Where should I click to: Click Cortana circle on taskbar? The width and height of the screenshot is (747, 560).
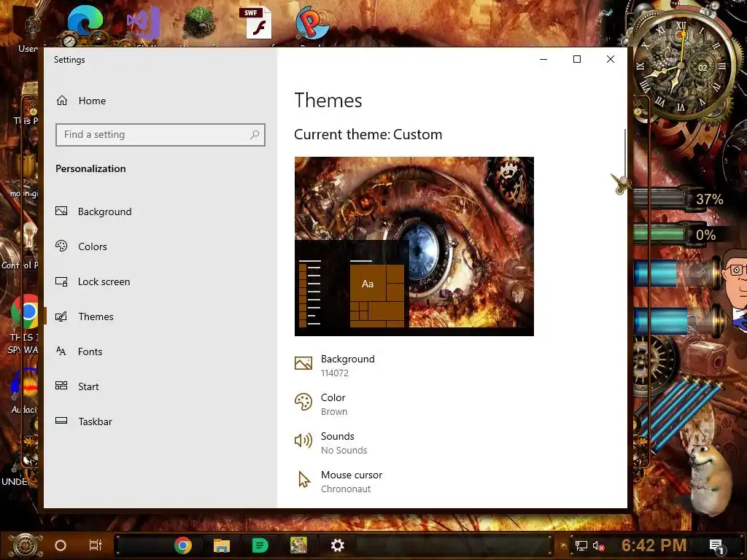pos(61,545)
